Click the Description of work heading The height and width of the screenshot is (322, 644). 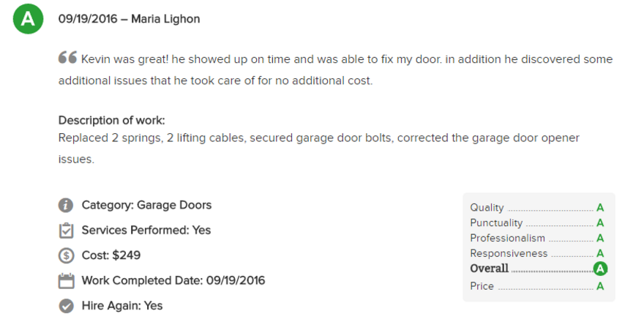[x=112, y=120]
